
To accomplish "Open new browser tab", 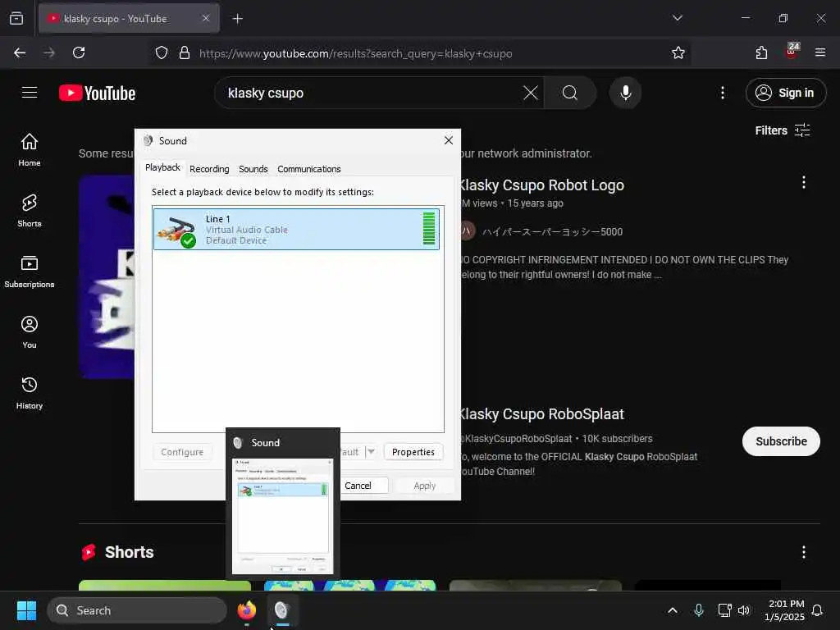I will (x=238, y=19).
